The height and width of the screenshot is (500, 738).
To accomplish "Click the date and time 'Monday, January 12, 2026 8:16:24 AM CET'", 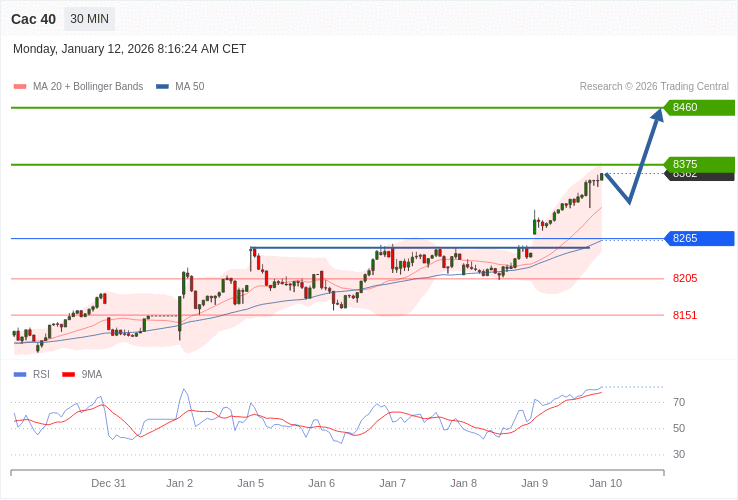I will (129, 49).
